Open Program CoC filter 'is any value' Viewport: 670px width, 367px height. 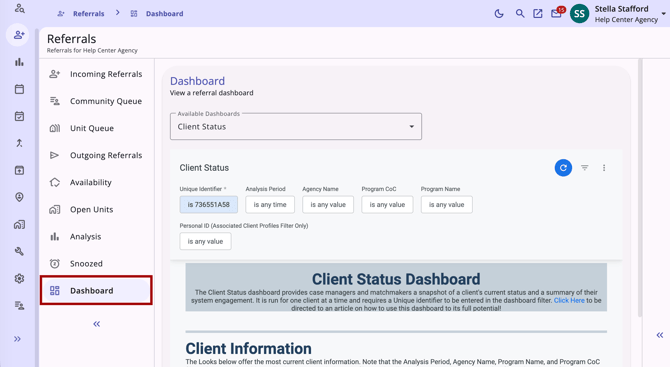[x=387, y=205]
